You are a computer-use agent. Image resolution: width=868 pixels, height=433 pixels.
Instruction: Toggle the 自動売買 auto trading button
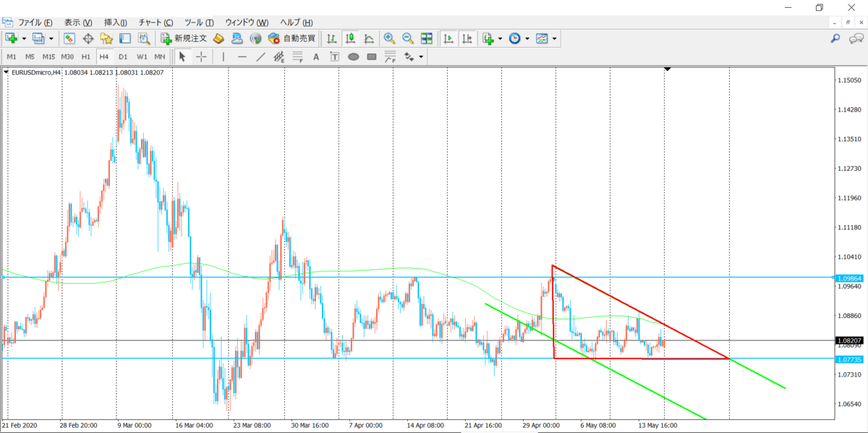(292, 38)
